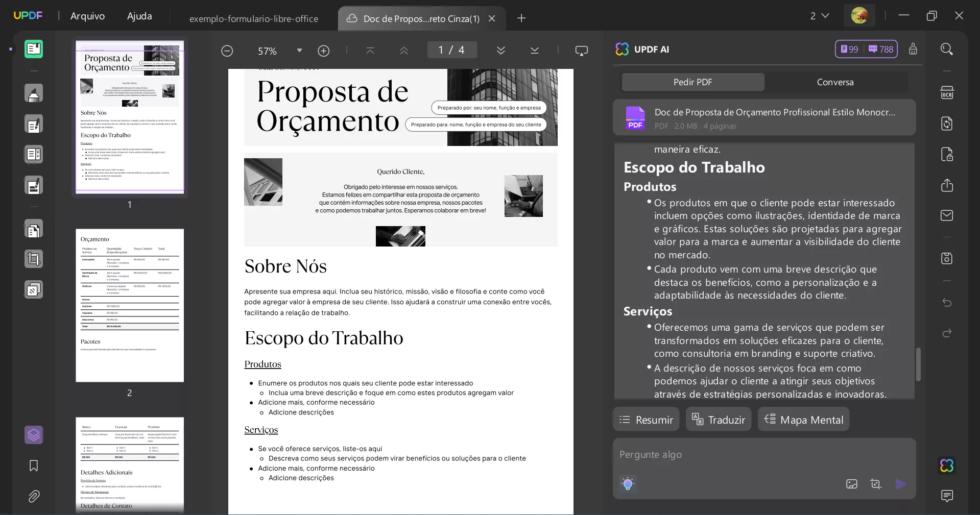
Task: Open the share/export panel
Action: [947, 185]
